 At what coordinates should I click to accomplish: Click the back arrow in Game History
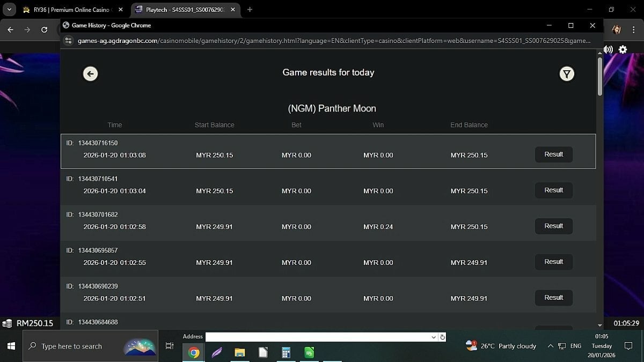[x=90, y=74]
